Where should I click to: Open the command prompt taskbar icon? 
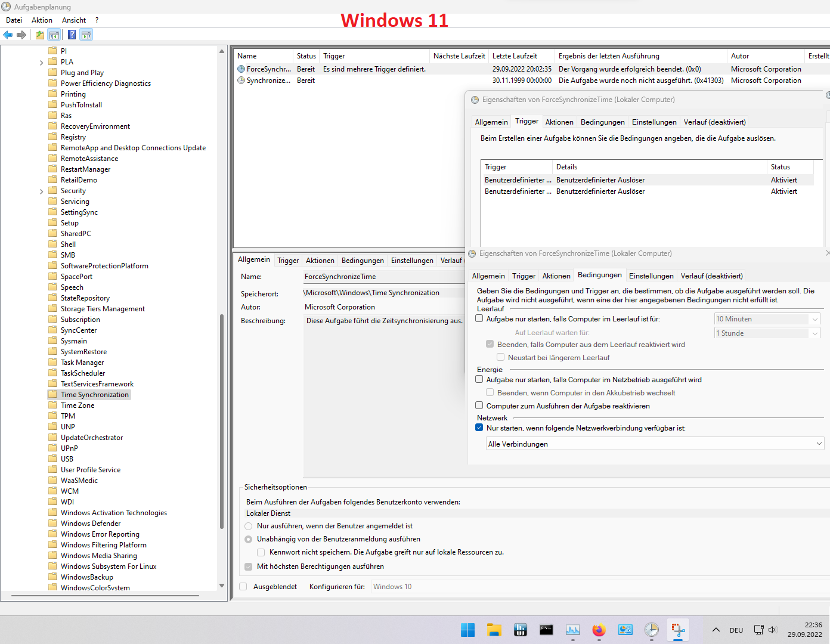[x=546, y=630]
